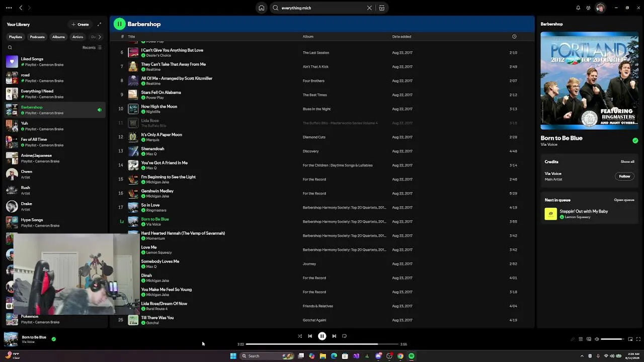Go to Spotify Home
644x362 pixels.
pyautogui.click(x=261, y=8)
